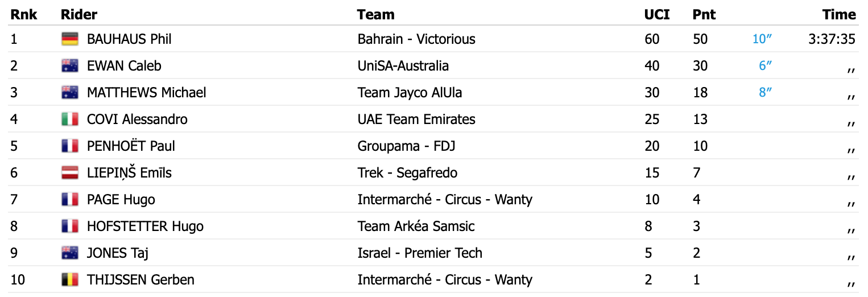Click the Australian flag beside Caleb Ewan

[x=69, y=66]
